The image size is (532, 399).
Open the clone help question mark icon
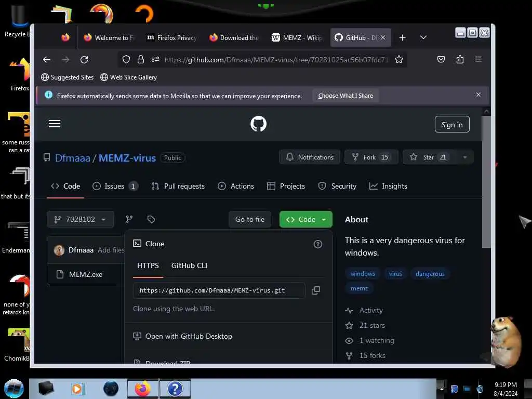pyautogui.click(x=318, y=244)
